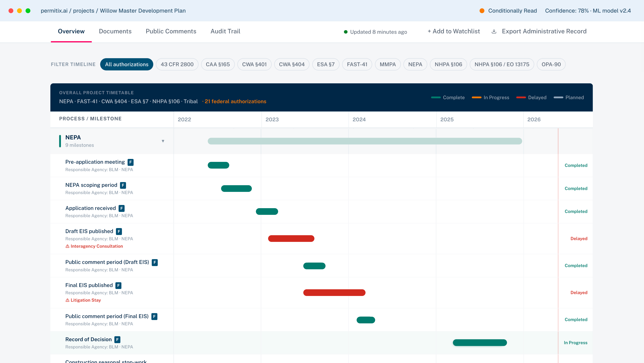This screenshot has width=644, height=363.
Task: Click F badge beside Public comment period (Final EIS)
Action: (154, 317)
